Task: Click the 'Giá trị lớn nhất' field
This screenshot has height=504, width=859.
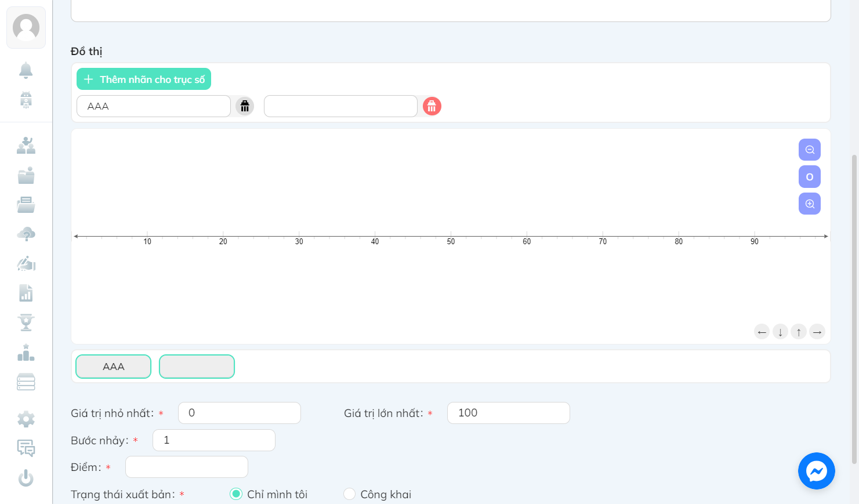Action: (509, 413)
